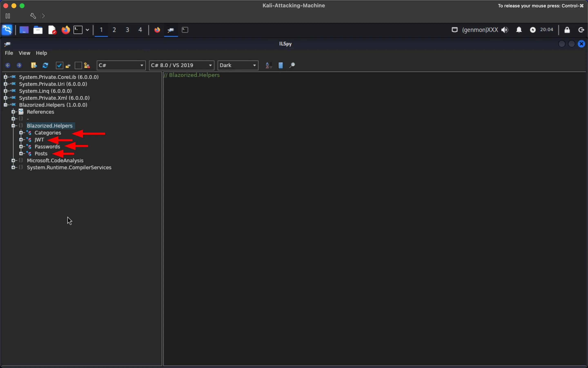
Task: Switch to workspace 2
Action: 114,30
